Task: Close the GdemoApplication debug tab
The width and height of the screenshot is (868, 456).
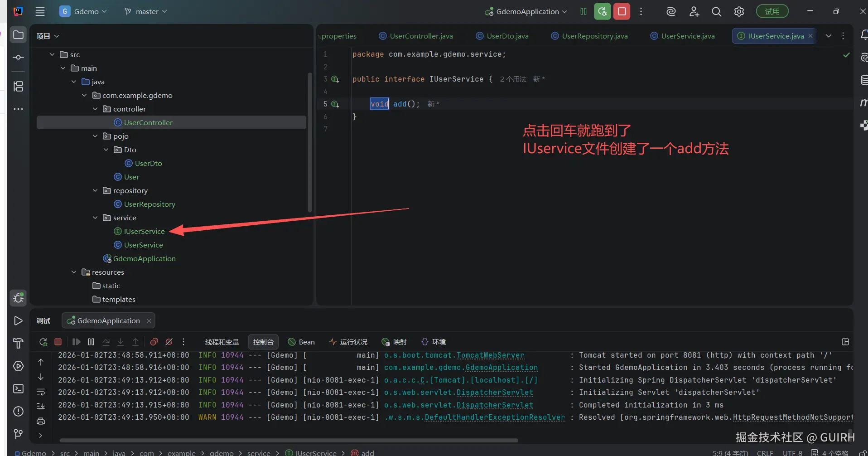Action: 149,321
